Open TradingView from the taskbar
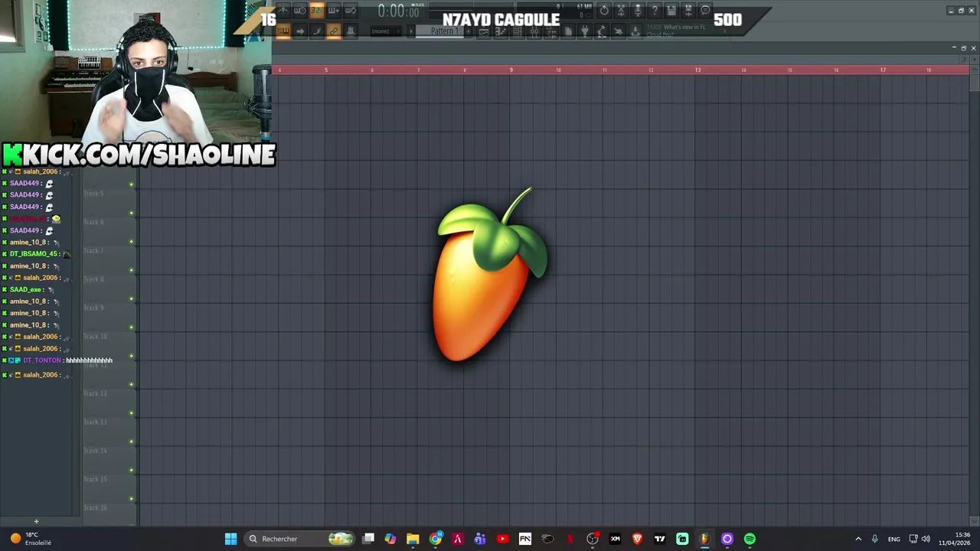The width and height of the screenshot is (980, 551). point(659,539)
